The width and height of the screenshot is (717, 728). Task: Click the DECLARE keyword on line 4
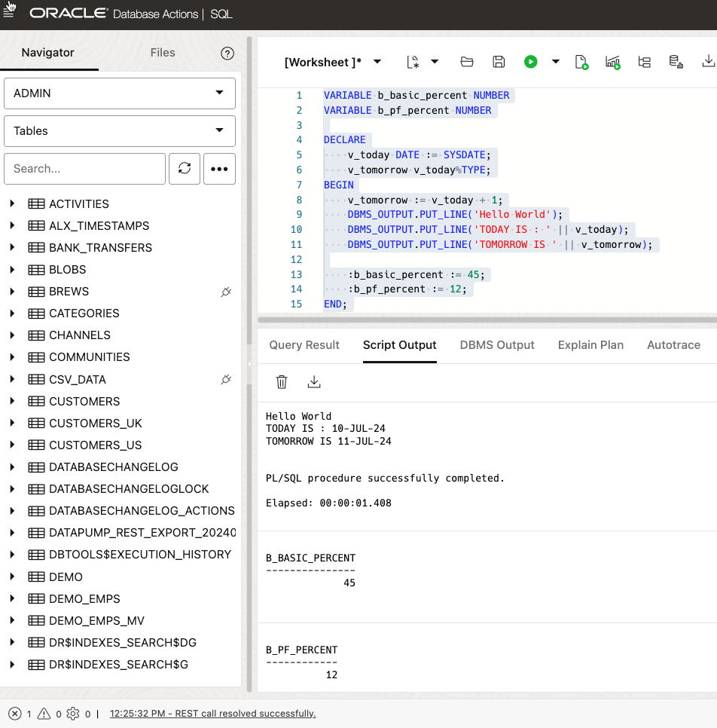[345, 139]
